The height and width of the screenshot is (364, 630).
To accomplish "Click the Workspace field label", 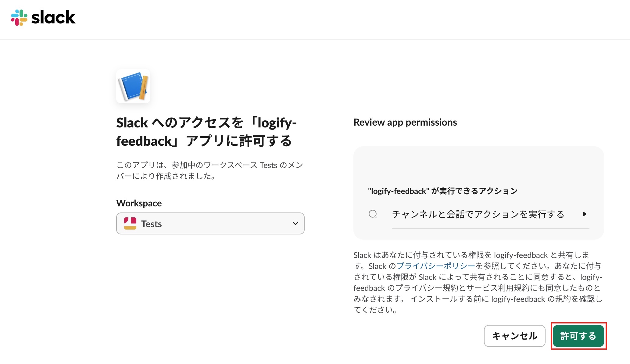I will [x=139, y=203].
